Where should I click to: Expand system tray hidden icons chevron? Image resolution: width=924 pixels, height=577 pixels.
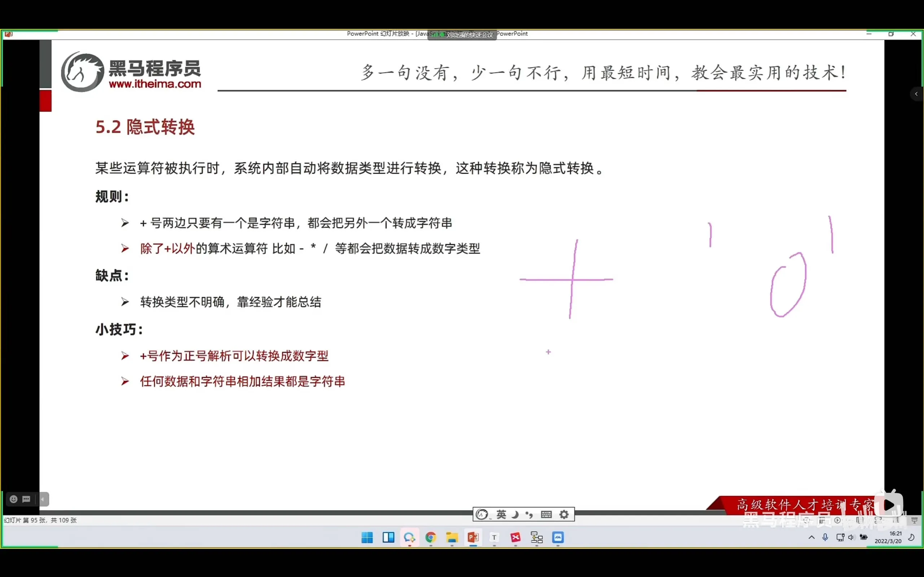point(811,537)
